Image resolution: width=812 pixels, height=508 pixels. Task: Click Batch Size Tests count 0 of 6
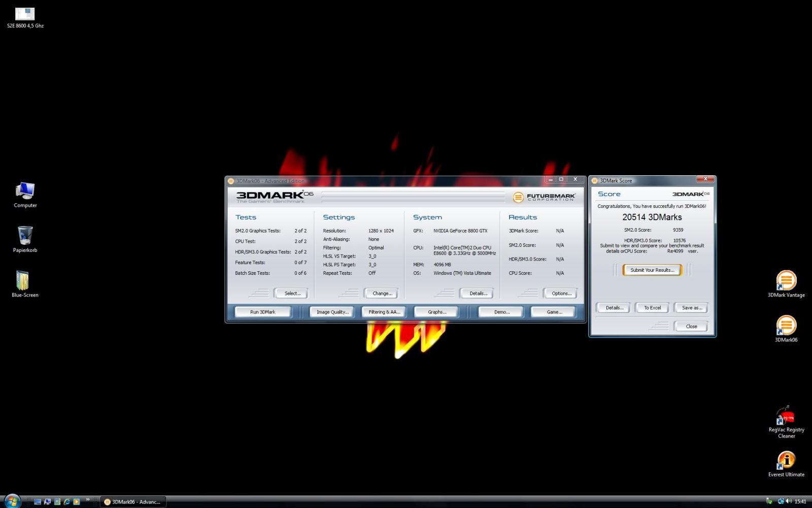tap(300, 273)
